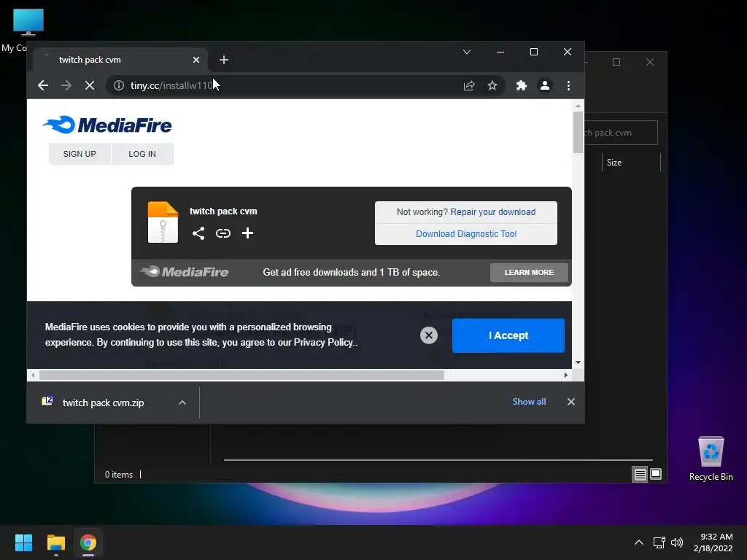747x560 pixels.
Task: Share this page icon in address bar
Action: pos(469,85)
